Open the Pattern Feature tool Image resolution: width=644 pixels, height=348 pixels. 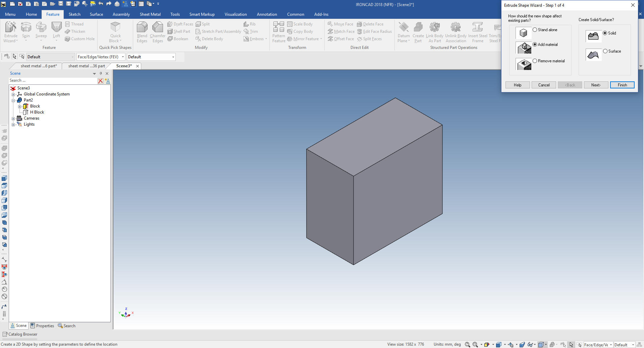pyautogui.click(x=278, y=27)
